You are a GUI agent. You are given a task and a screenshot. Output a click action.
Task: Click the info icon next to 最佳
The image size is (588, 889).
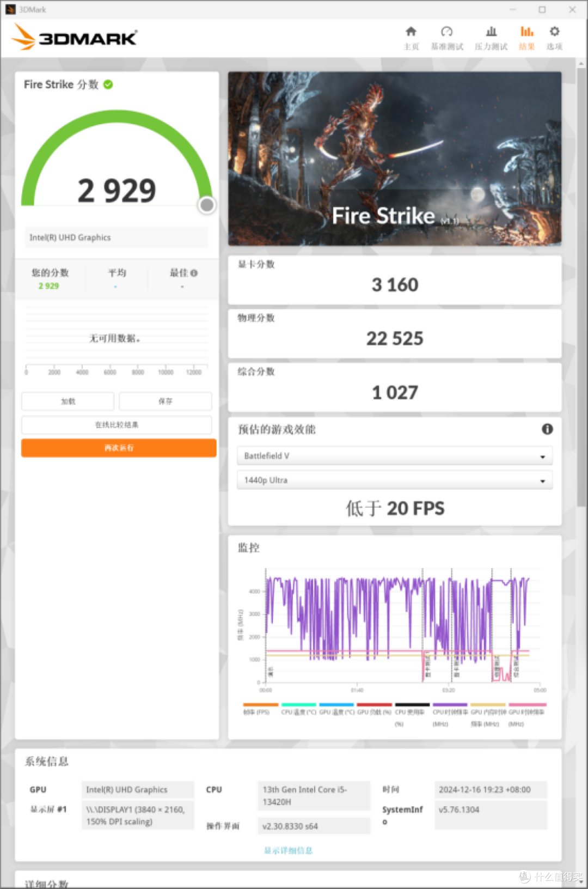pos(194,273)
